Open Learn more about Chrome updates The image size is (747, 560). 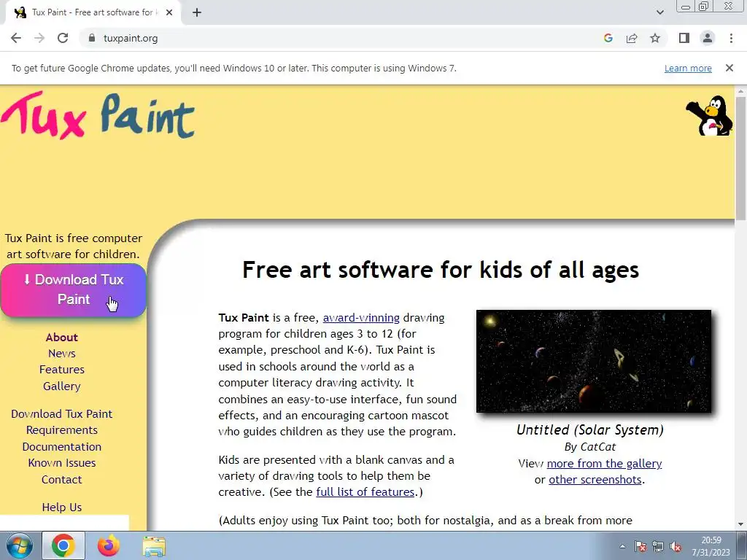(x=688, y=68)
